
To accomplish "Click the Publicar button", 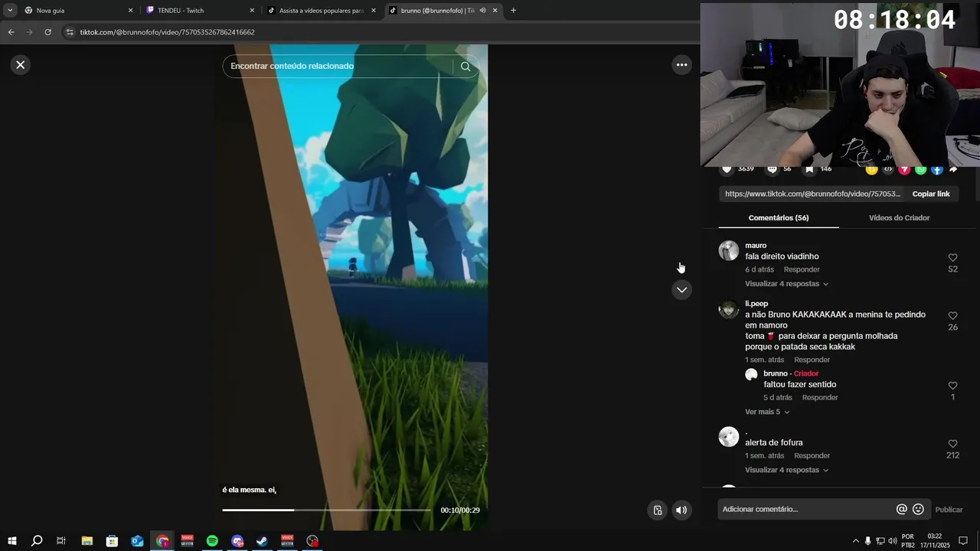I will pos(949,510).
